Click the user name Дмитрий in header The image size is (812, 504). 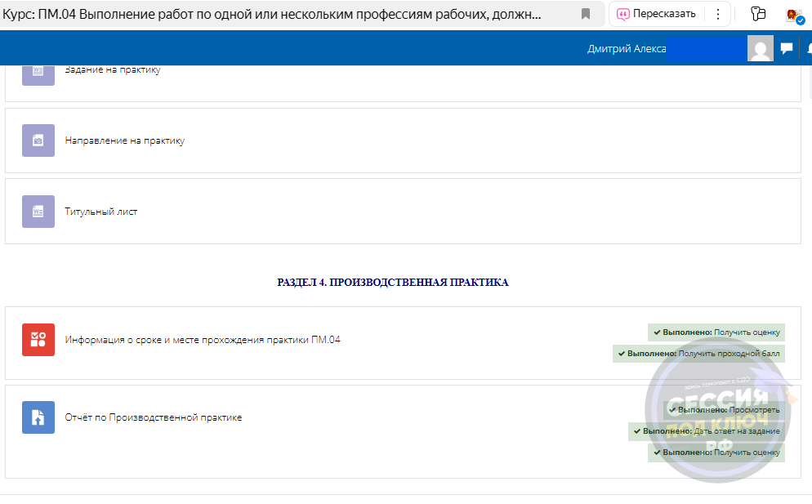click(626, 48)
